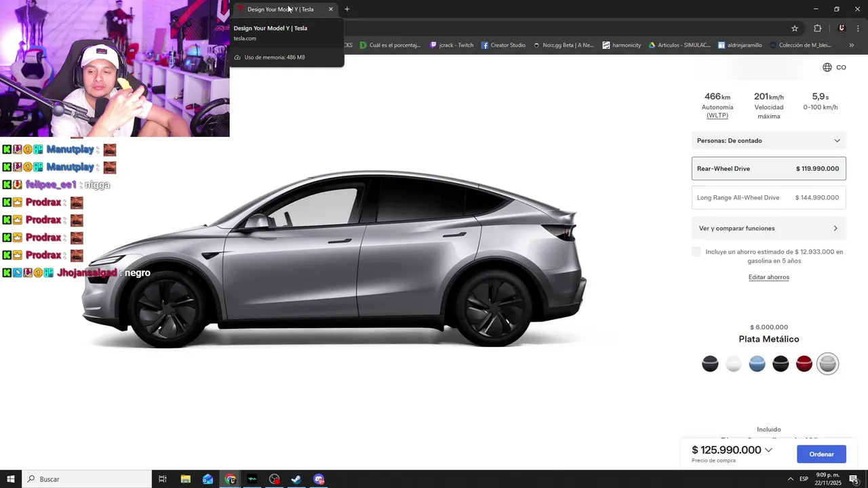Open the Chrome three-dot menu

[858, 28]
